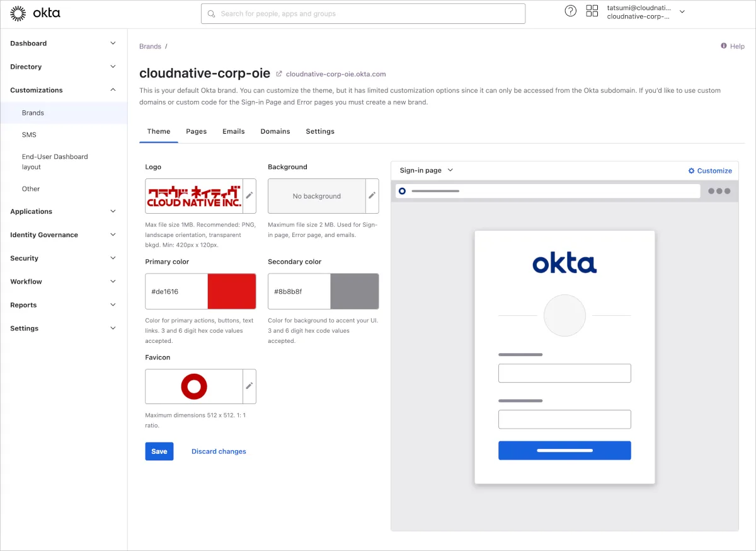
Task: Open the Domains tab
Action: click(275, 131)
